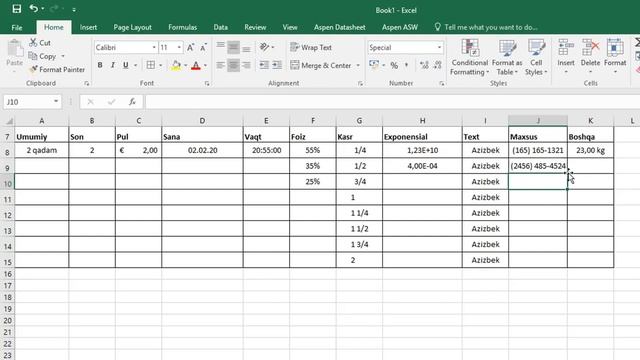
Task: Apply accounting number format
Action: pyautogui.click(x=374, y=65)
